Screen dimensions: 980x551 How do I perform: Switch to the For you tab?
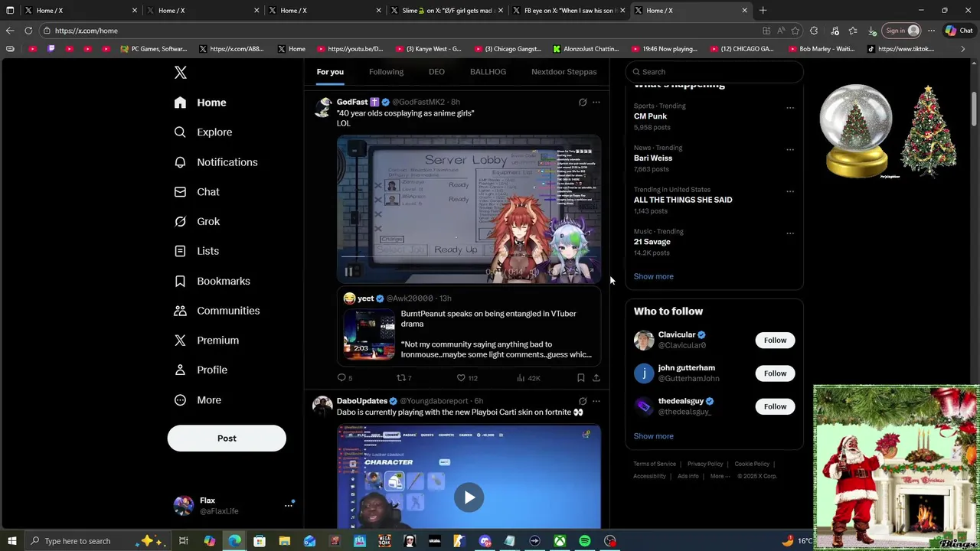point(330,72)
